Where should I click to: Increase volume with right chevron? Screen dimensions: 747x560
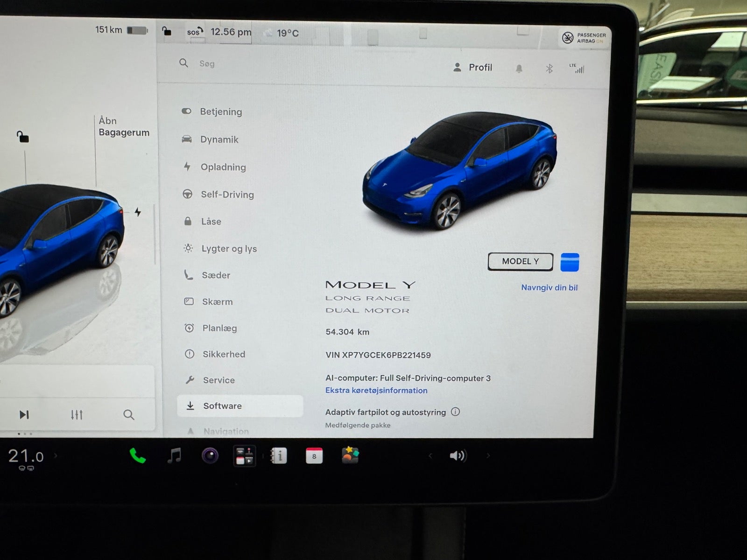pyautogui.click(x=488, y=455)
